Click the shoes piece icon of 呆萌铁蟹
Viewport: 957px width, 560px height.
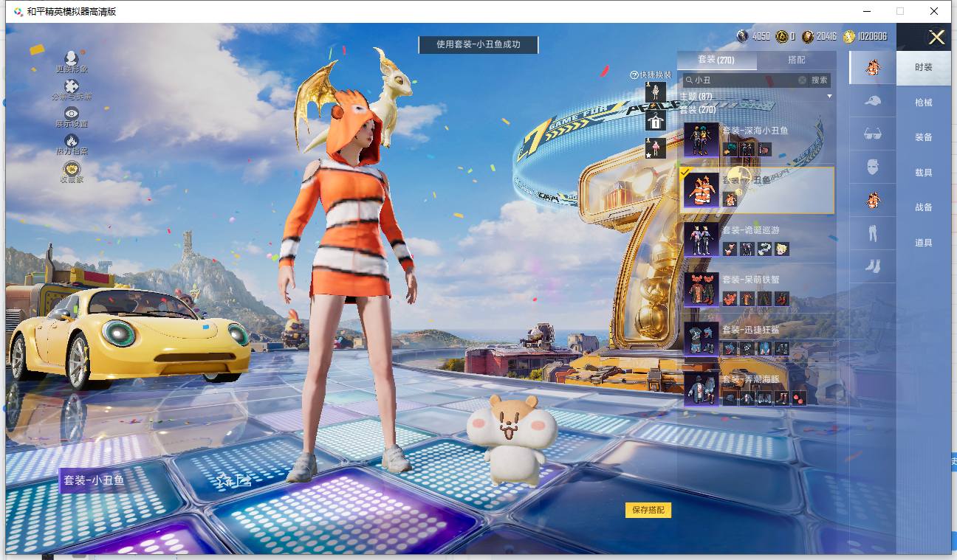782,298
